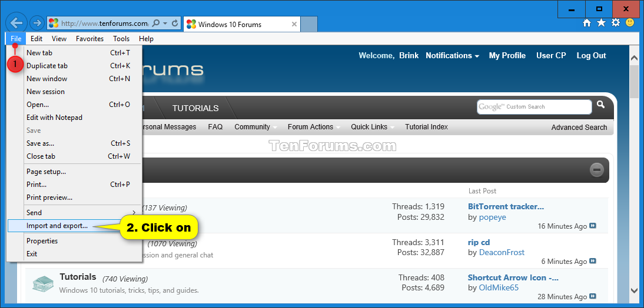The height and width of the screenshot is (308, 644).
Task: Choose Edit with Notepad
Action: tap(74, 118)
